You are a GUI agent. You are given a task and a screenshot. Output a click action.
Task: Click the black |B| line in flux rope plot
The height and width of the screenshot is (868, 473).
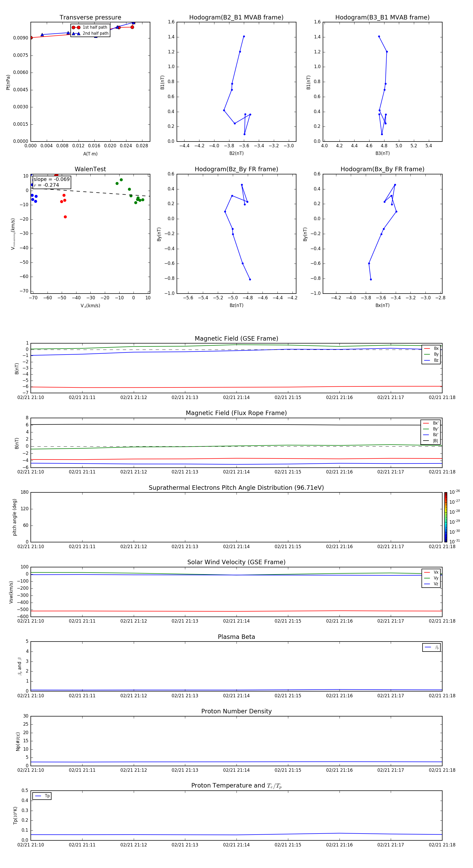(236, 425)
